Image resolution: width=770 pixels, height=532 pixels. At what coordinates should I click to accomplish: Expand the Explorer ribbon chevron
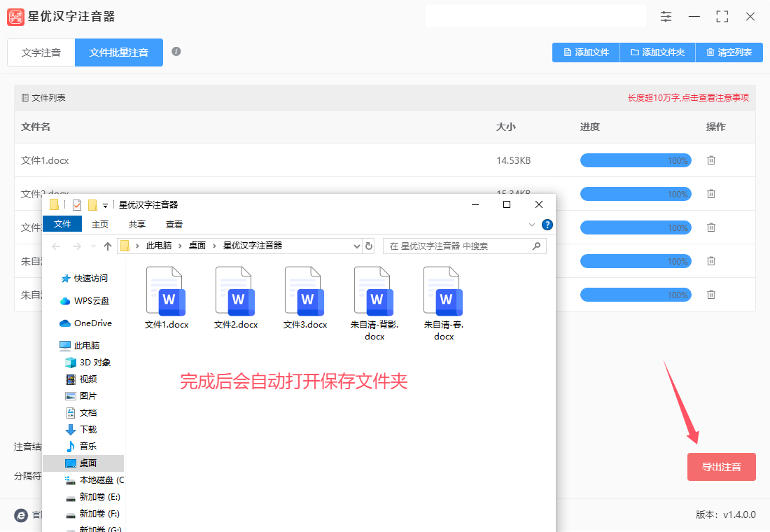[532, 225]
